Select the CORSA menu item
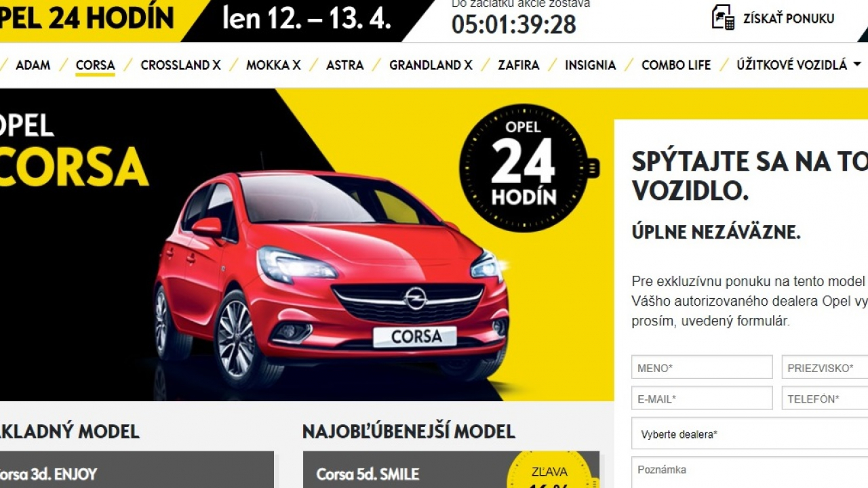Screen dimensions: 868x488 tap(95, 65)
